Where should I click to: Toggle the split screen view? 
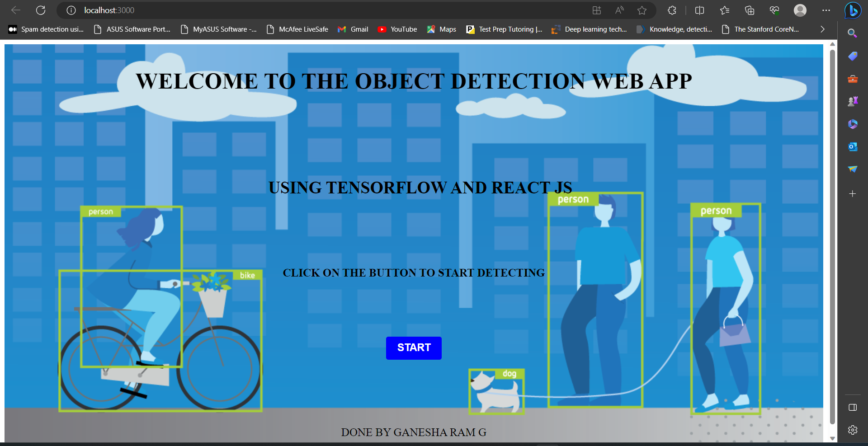click(x=699, y=10)
